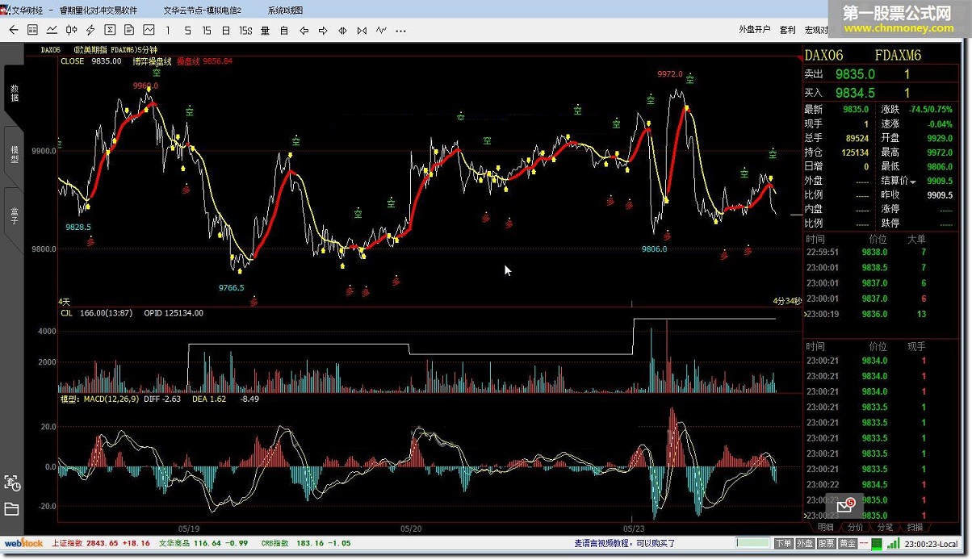972x560 pixels.
Task: Click the 外盘 status bar button
Action: point(805,544)
